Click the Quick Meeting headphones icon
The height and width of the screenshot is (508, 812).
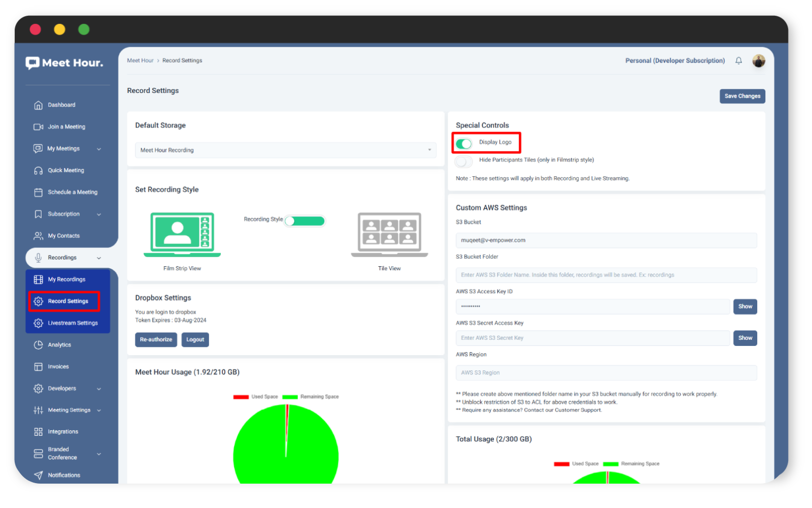point(38,171)
